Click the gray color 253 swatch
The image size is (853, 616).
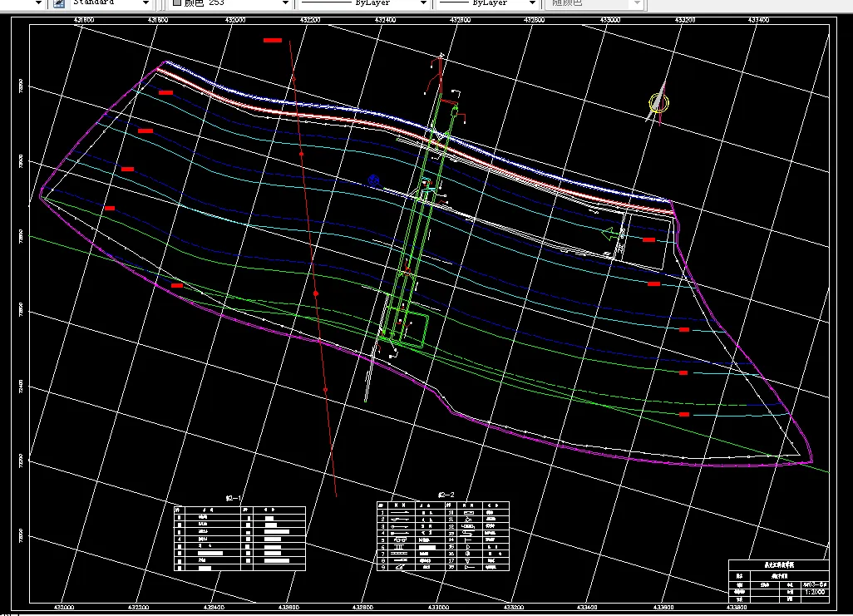[x=177, y=2]
